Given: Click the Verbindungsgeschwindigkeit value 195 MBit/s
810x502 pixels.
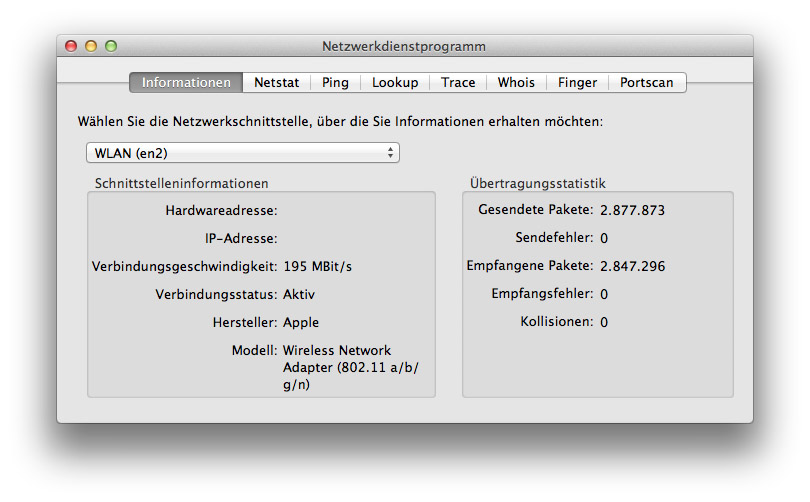Looking at the screenshot, I should click(318, 266).
